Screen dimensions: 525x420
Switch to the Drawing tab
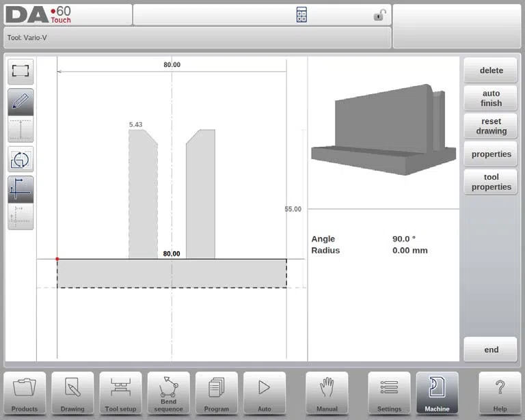pos(72,393)
